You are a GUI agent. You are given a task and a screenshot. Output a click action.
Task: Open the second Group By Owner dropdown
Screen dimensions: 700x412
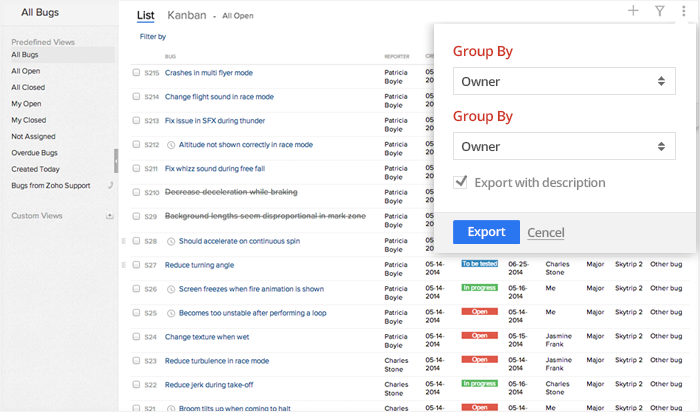pos(563,147)
